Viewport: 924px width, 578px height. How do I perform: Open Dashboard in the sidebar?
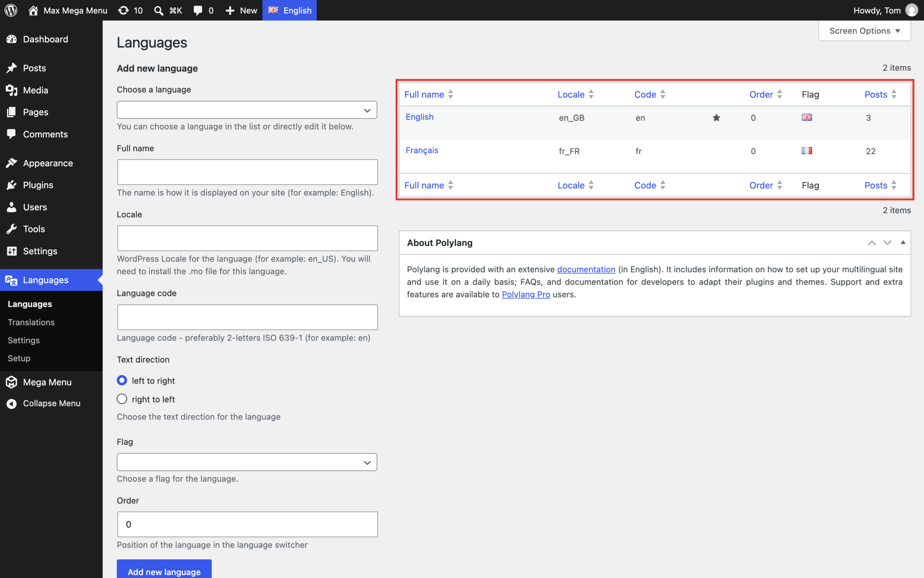click(51, 39)
